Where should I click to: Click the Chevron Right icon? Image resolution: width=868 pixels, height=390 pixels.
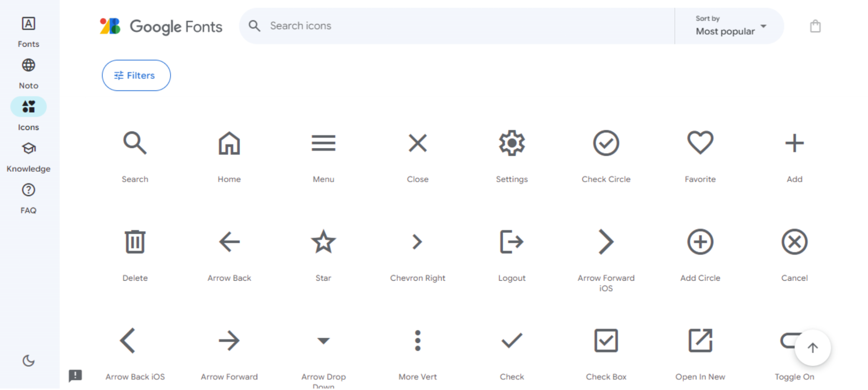pos(417,242)
